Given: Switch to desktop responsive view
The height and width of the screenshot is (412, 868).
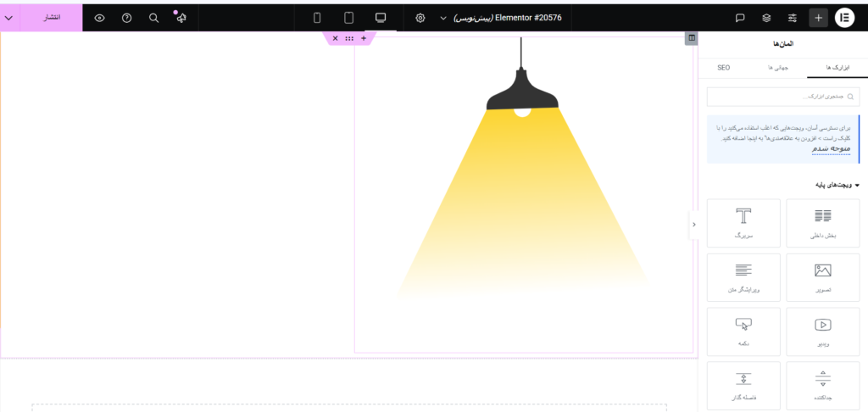Looking at the screenshot, I should (381, 17).
